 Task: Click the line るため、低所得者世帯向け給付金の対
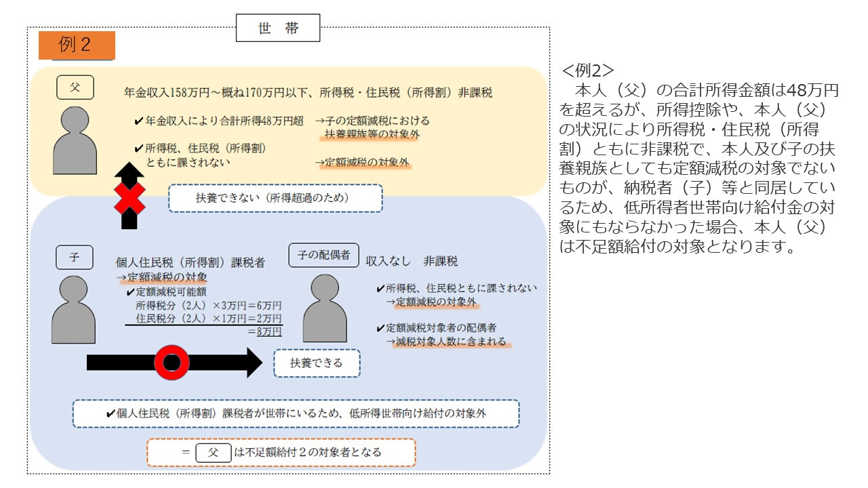click(x=698, y=207)
